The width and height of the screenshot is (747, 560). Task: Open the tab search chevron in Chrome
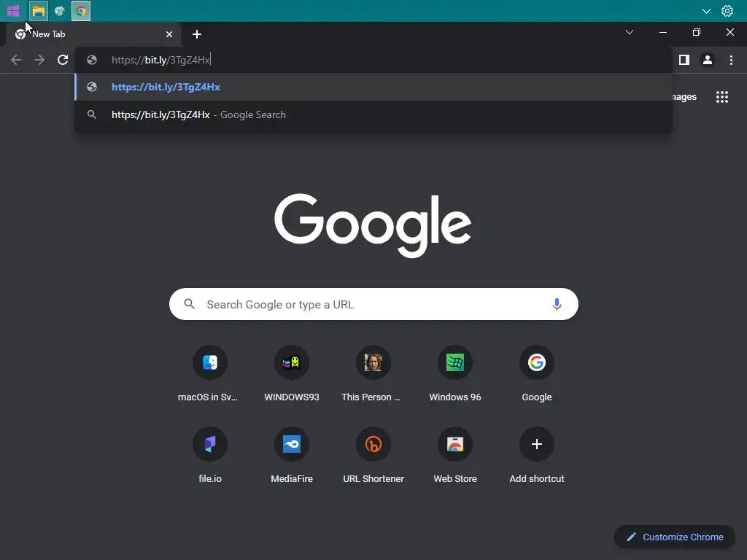point(630,32)
